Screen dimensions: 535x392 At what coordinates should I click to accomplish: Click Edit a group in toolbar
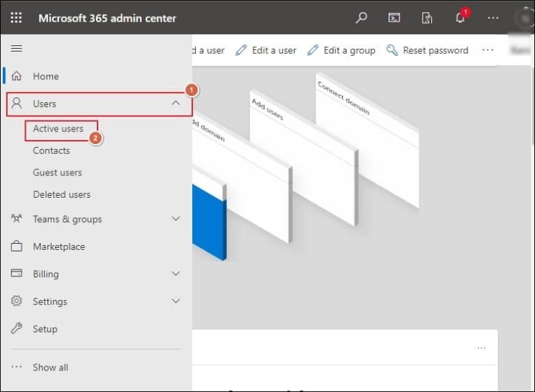(341, 50)
